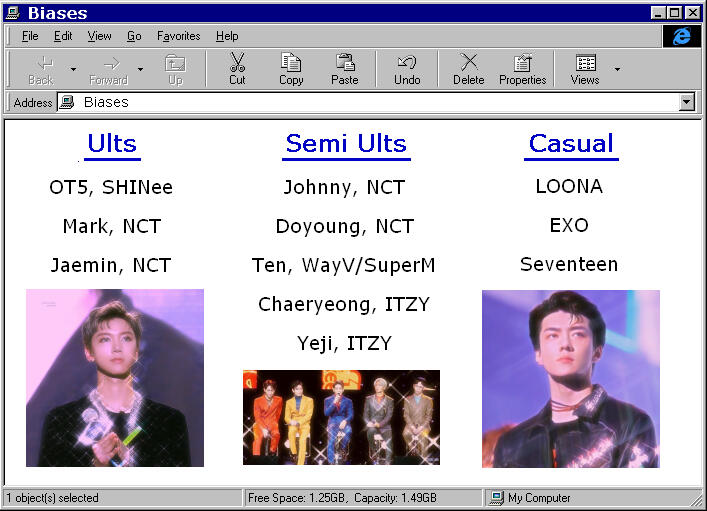Follow the Ults heading link
This screenshot has width=707, height=511.
[x=112, y=144]
